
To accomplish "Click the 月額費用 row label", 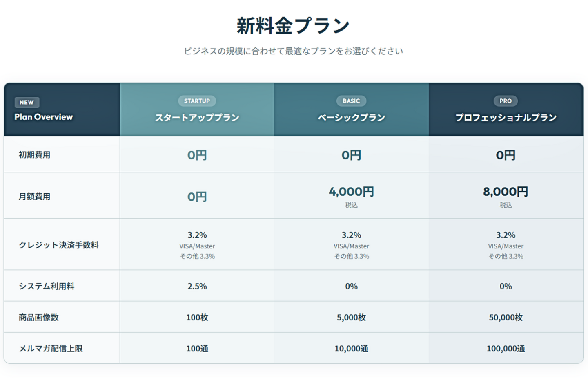I will click(x=35, y=197).
